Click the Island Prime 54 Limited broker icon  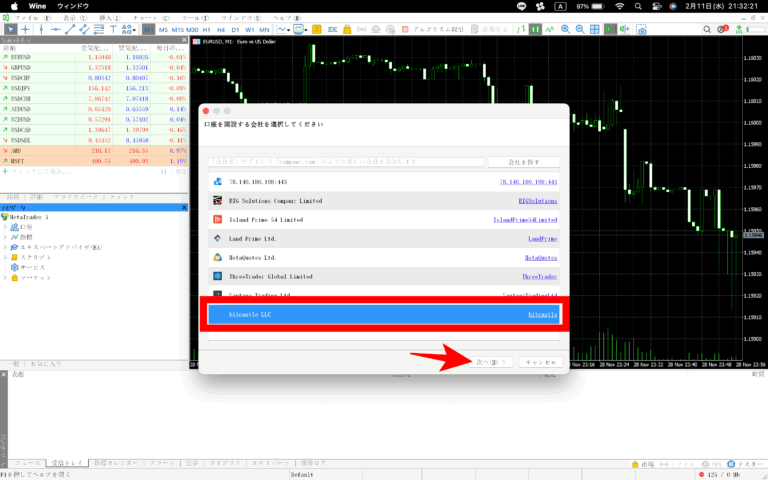coord(216,220)
